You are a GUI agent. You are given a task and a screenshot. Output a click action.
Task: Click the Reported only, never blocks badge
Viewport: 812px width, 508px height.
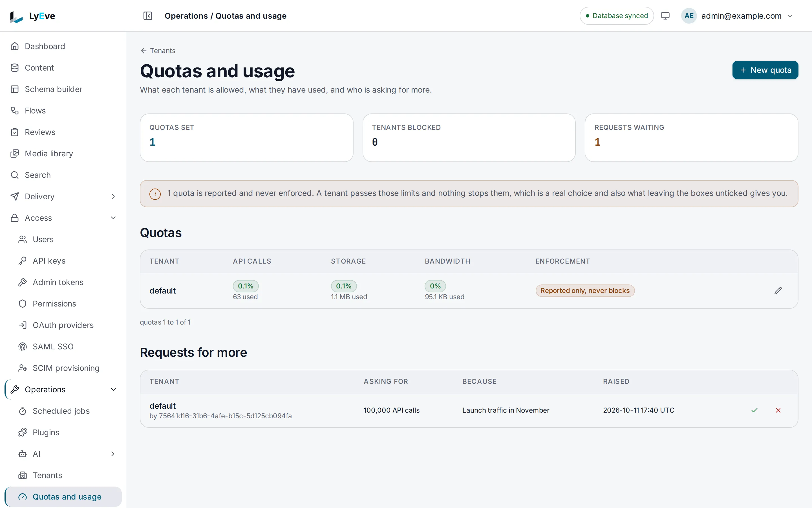tap(585, 291)
